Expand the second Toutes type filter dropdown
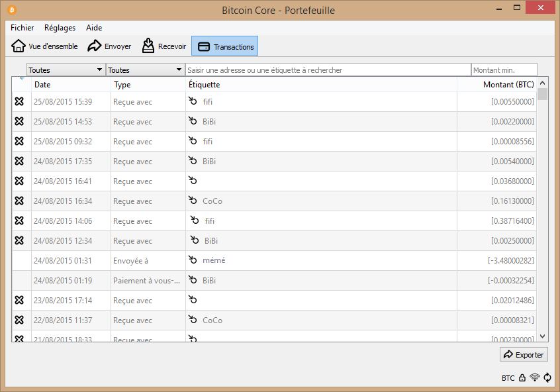This screenshot has width=560, height=392. coord(145,70)
